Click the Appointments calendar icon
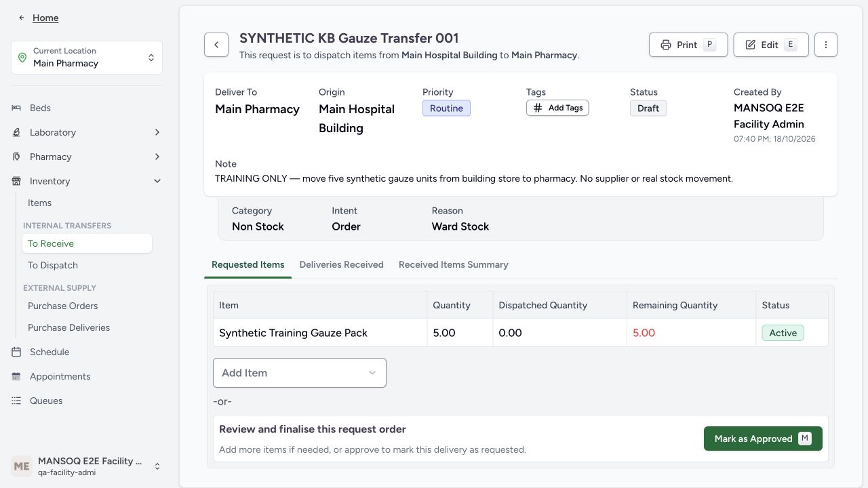 tap(16, 376)
